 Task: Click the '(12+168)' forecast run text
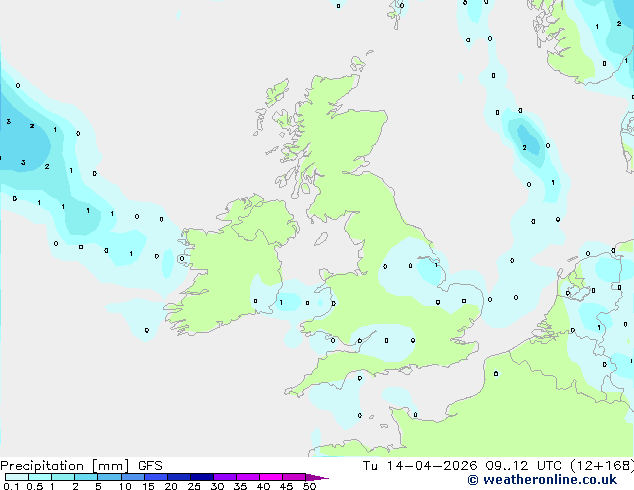[x=602, y=466]
